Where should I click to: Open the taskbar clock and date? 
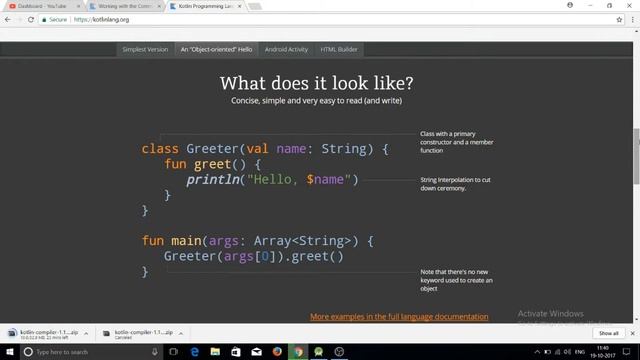602,352
